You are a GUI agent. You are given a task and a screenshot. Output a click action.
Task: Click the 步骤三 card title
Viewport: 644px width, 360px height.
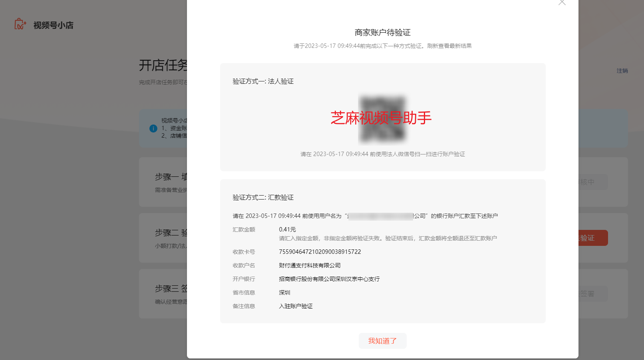(x=171, y=289)
